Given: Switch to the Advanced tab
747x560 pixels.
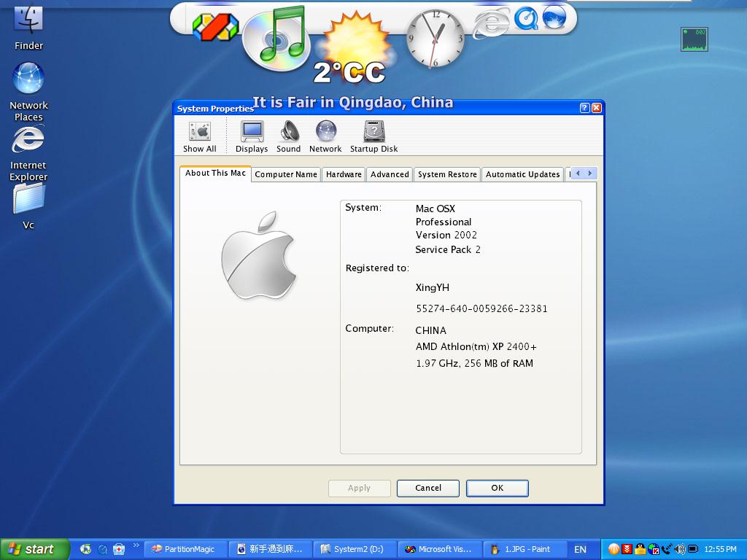Looking at the screenshot, I should [x=390, y=174].
